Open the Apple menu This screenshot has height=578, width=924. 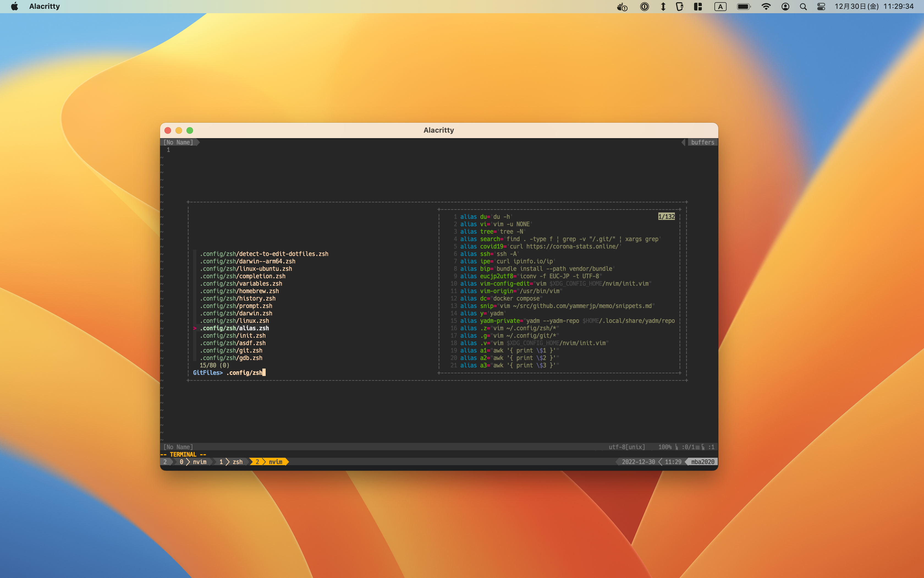tap(15, 7)
